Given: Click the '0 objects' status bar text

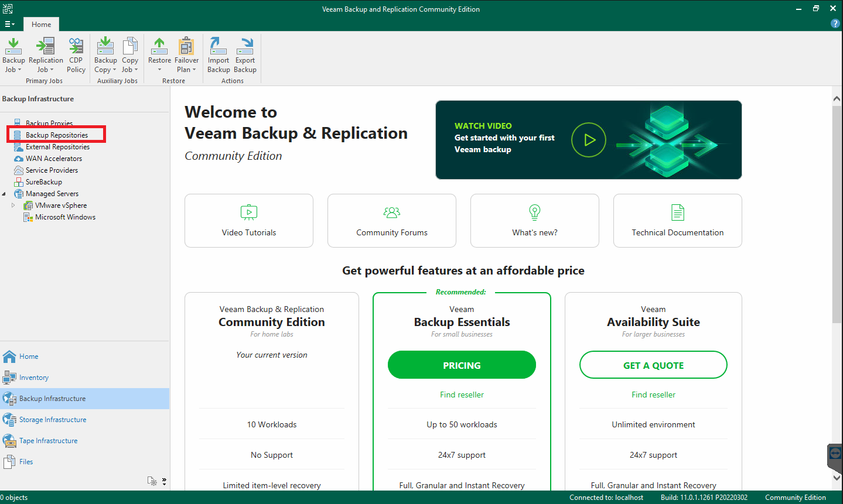Looking at the screenshot, I should tap(14, 498).
